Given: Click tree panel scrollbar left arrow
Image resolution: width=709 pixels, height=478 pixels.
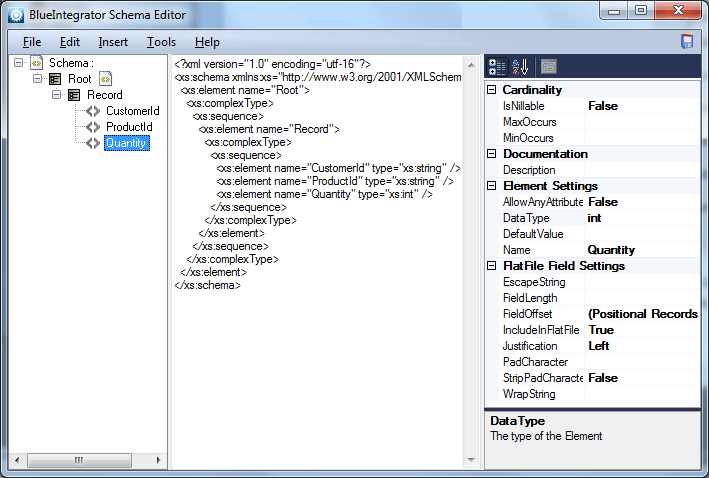Looking at the screenshot, I should pyautogui.click(x=17, y=460).
